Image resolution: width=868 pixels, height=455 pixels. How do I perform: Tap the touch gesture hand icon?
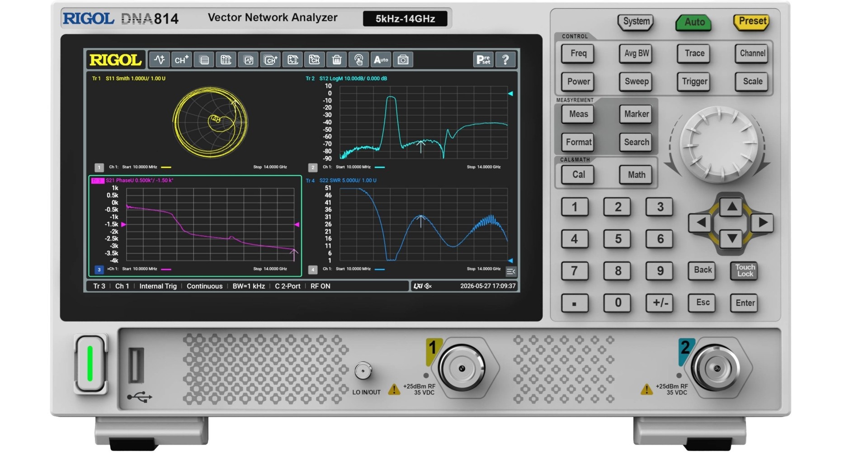(359, 60)
